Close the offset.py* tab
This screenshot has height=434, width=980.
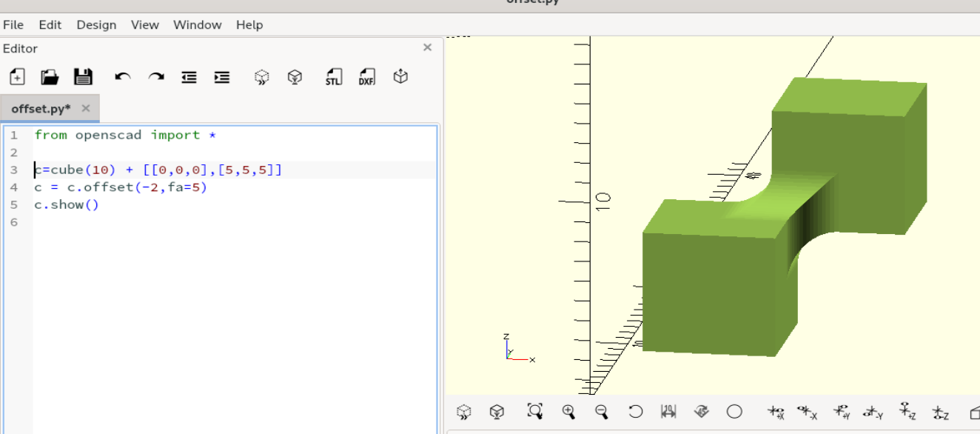[x=86, y=108]
